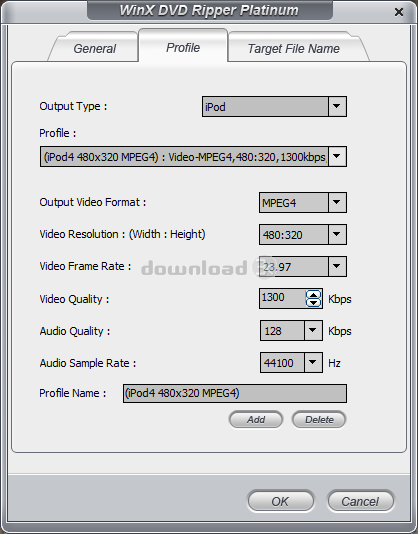Dismiss dialog with the Cancel button
The height and width of the screenshot is (534, 418).
pos(361,501)
